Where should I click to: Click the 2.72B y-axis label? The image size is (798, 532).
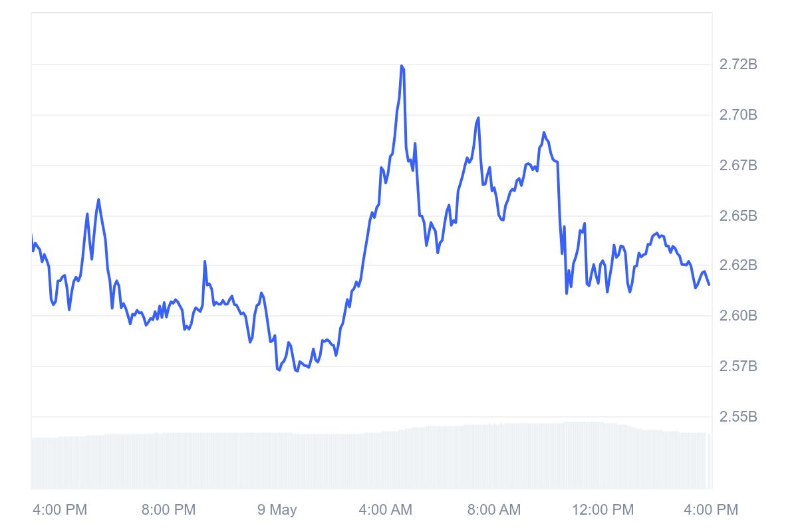click(738, 65)
